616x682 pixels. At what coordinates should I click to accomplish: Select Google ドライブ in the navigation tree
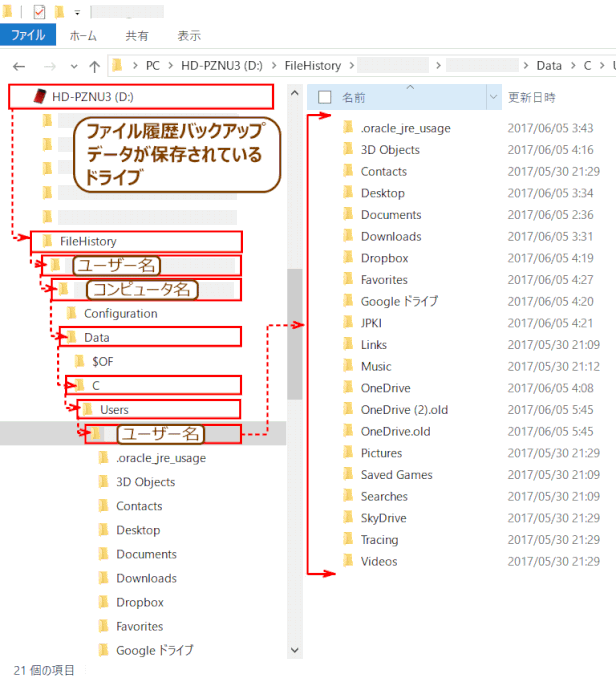click(154, 650)
